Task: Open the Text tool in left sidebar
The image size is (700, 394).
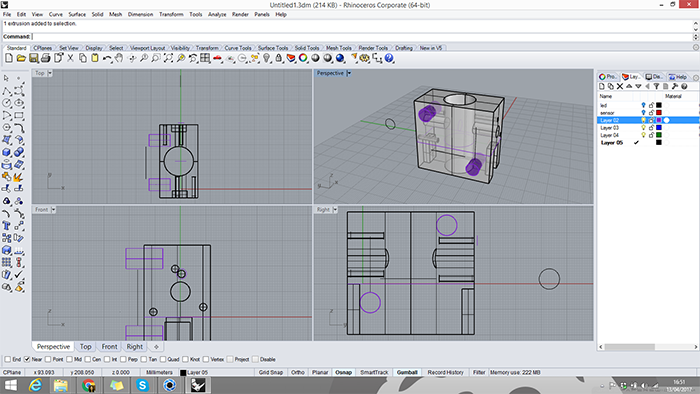Action: coord(7,226)
